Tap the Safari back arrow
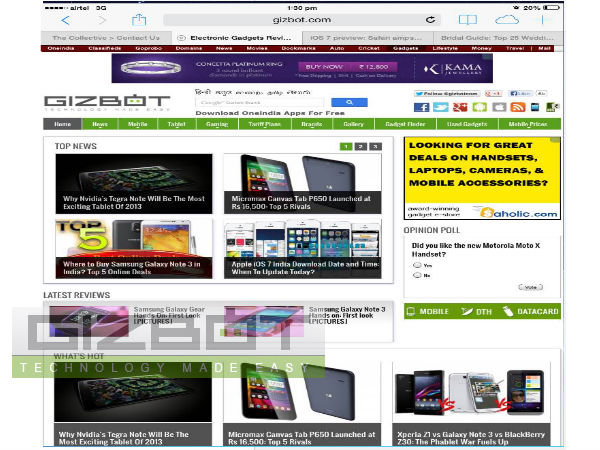 pos(65,20)
